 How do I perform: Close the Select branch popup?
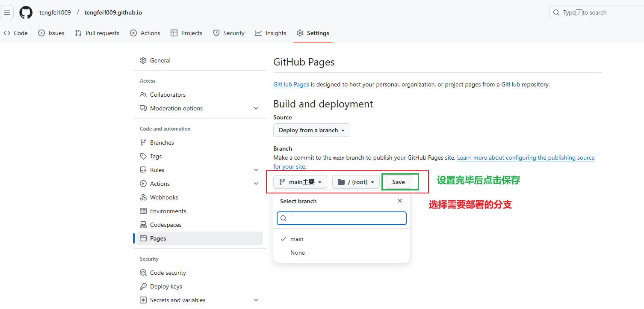coord(400,201)
